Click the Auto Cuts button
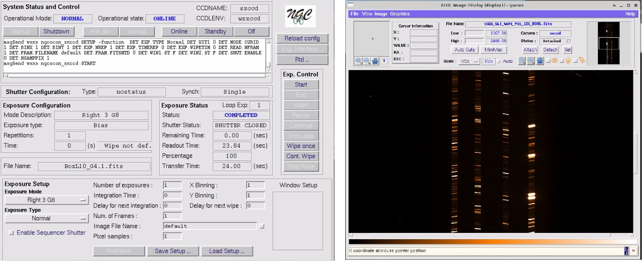The image size is (644, 262). click(x=464, y=50)
